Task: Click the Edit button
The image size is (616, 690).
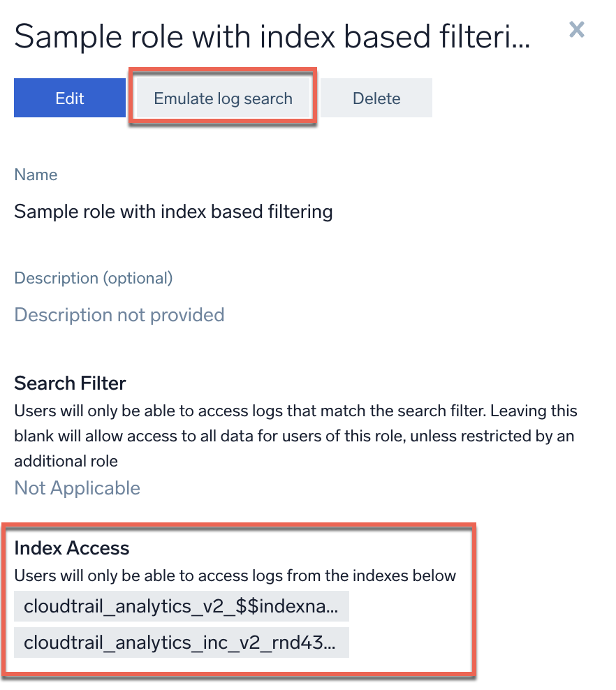Action: click(69, 98)
